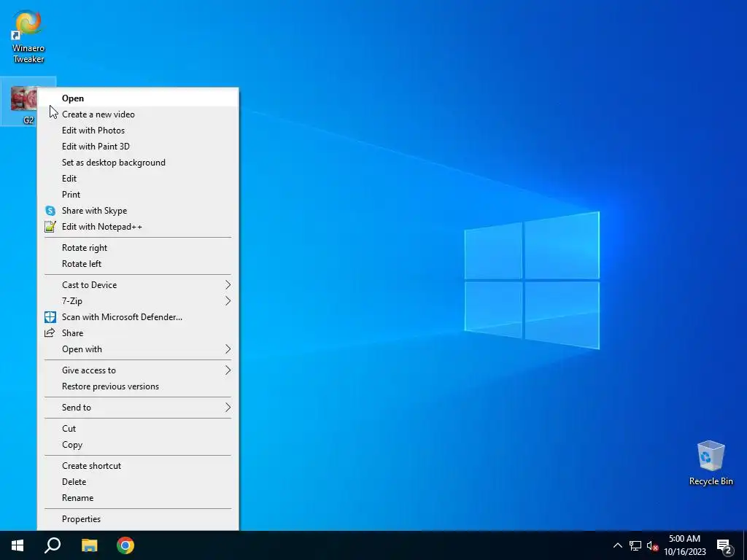Choose Scan with Microsoft Defender

pyautogui.click(x=138, y=317)
